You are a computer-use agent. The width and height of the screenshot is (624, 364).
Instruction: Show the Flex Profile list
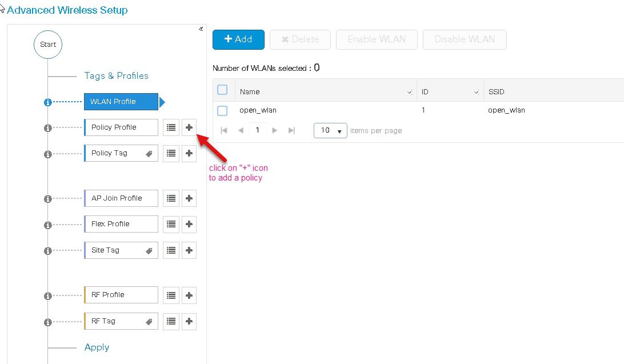point(171,224)
